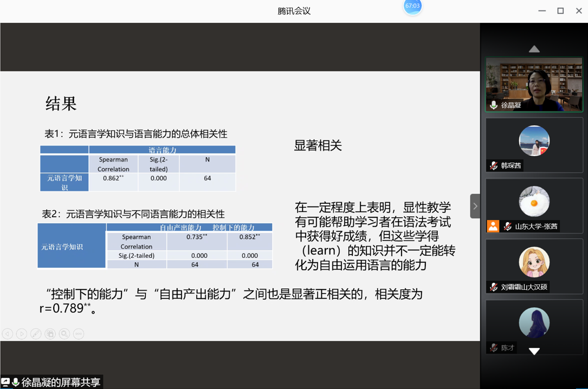Maximize the 腾讯会议 window
The height and width of the screenshot is (389, 588).
560,11
